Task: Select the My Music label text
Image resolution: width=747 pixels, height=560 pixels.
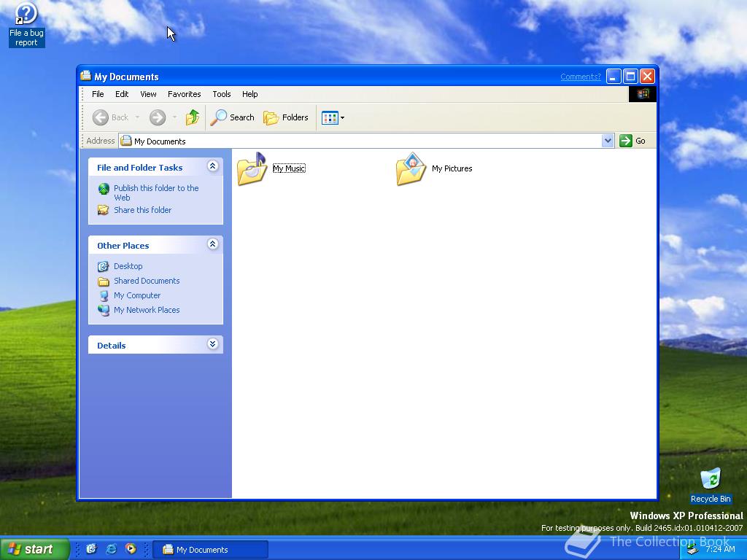Action: click(289, 168)
